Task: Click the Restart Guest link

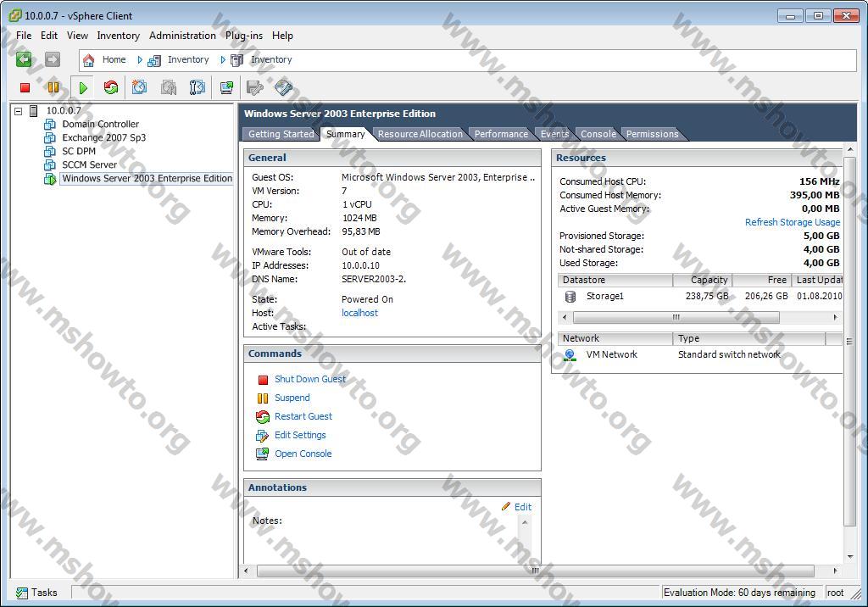Action: (303, 416)
